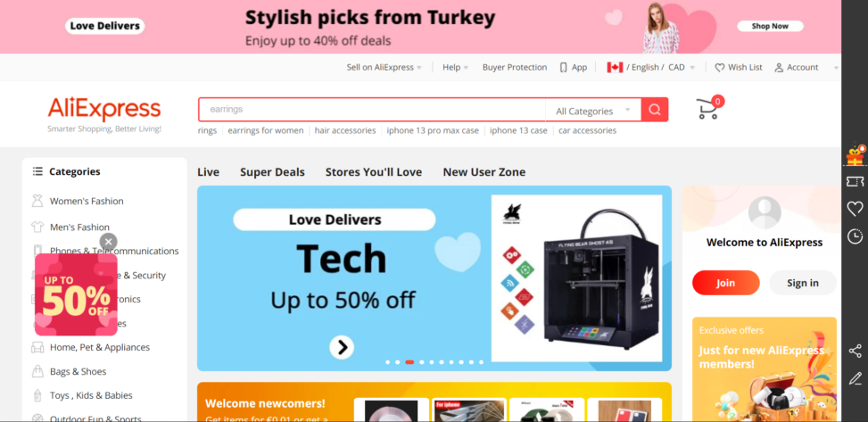Open the Sell on AliExpress dropdown

(x=384, y=68)
